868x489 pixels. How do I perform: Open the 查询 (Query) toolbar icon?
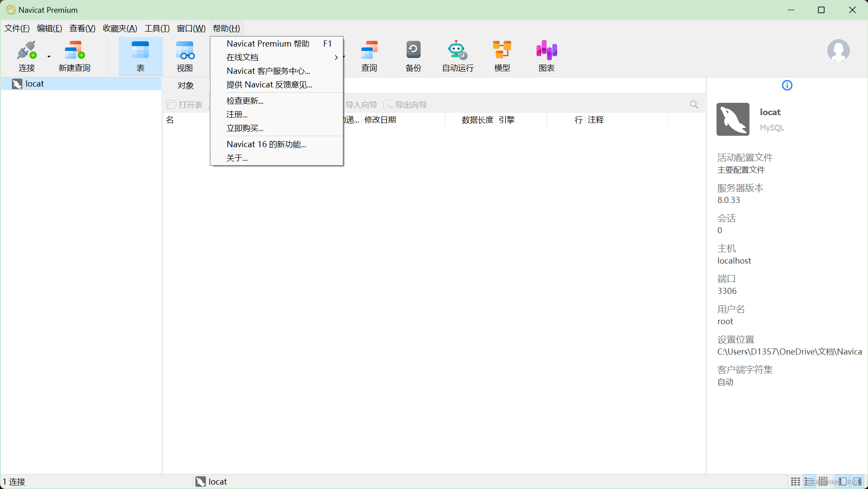[369, 56]
